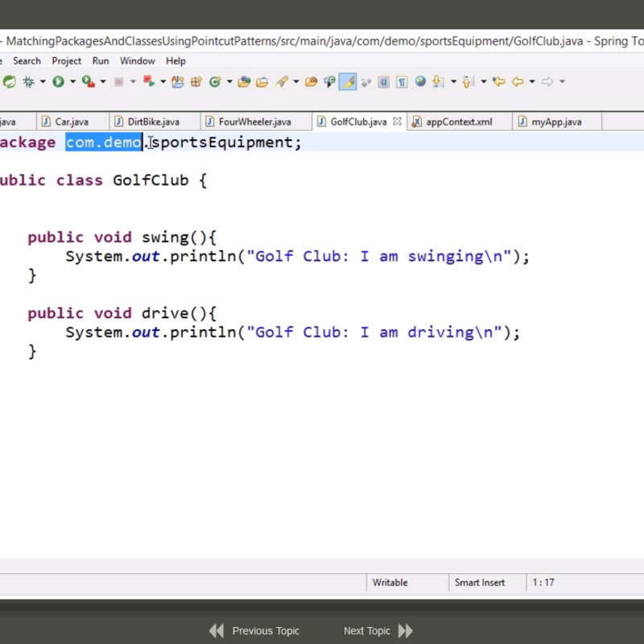Click the New Java Package icon
This screenshot has width=644, height=644.
click(196, 82)
